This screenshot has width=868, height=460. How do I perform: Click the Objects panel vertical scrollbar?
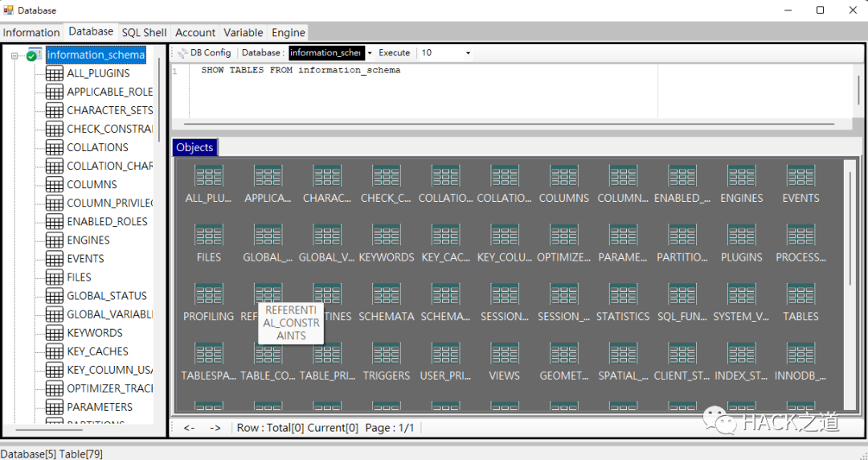tap(851, 228)
